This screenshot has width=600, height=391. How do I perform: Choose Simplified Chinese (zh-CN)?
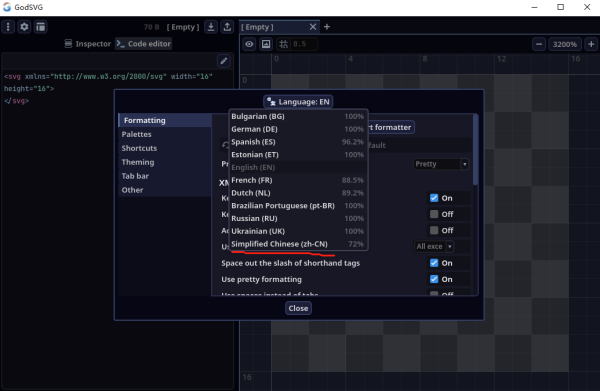298,244
